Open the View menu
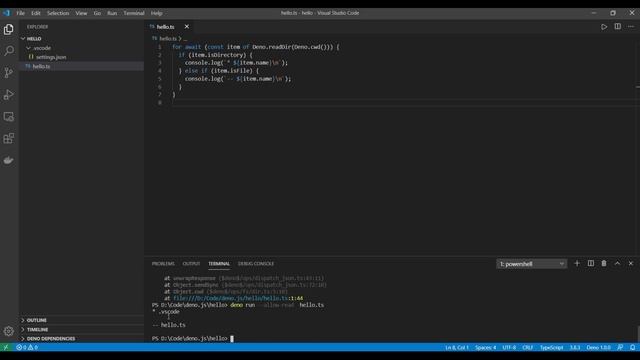The height and width of the screenshot is (360, 640). click(81, 13)
